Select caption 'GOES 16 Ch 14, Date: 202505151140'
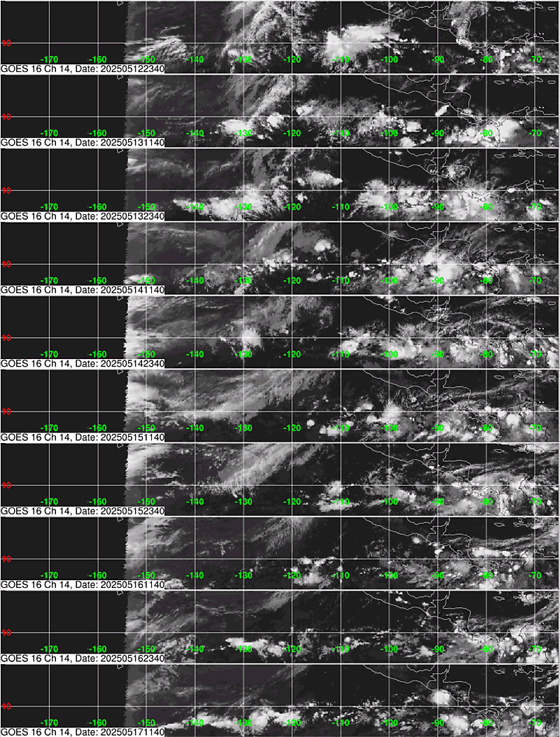 [x=83, y=437]
